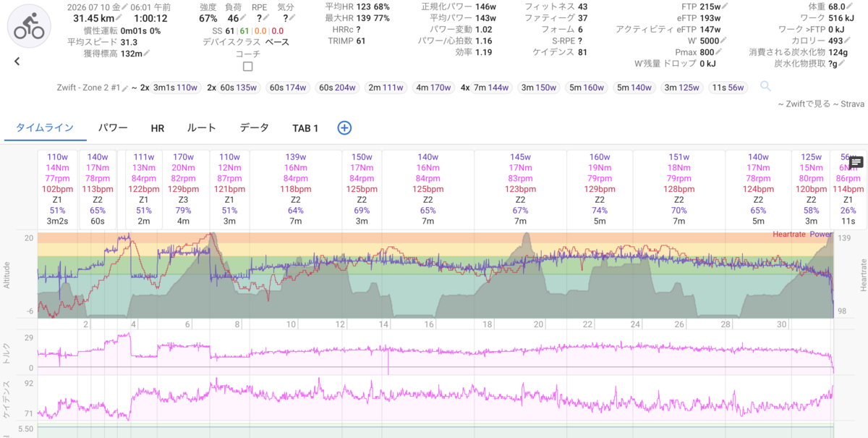Add a new tab with the plus icon
The image size is (868, 438).
pos(344,128)
